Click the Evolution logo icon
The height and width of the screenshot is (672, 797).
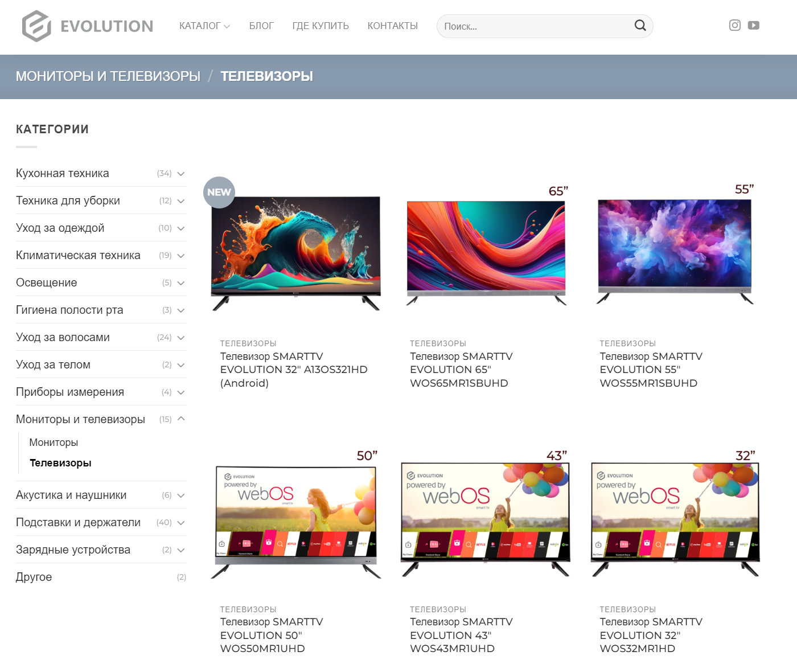tap(36, 26)
